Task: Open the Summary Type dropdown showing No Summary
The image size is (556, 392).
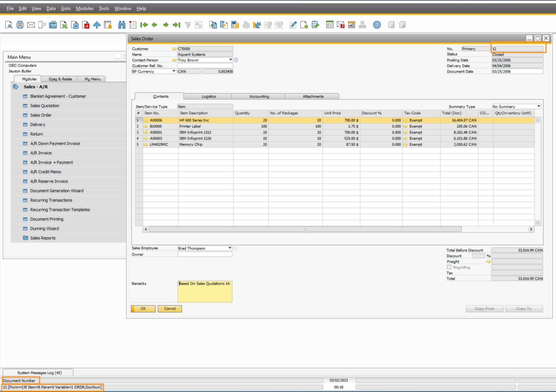Action: [x=539, y=106]
